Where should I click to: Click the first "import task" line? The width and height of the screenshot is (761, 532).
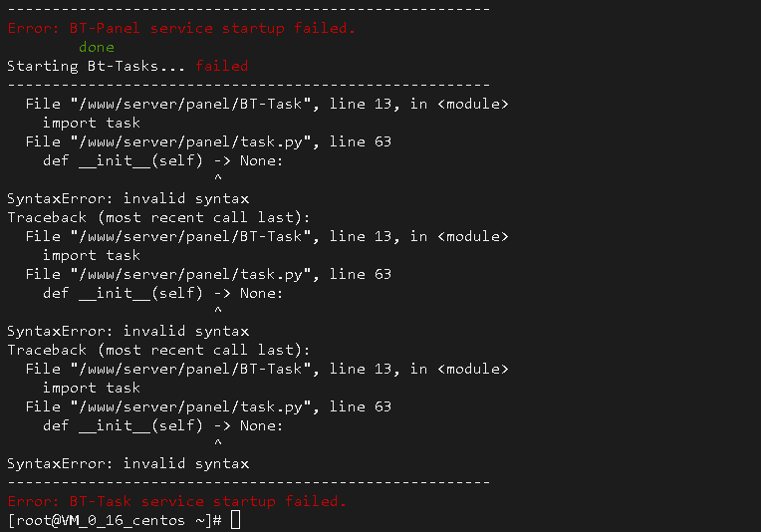[x=92, y=123]
